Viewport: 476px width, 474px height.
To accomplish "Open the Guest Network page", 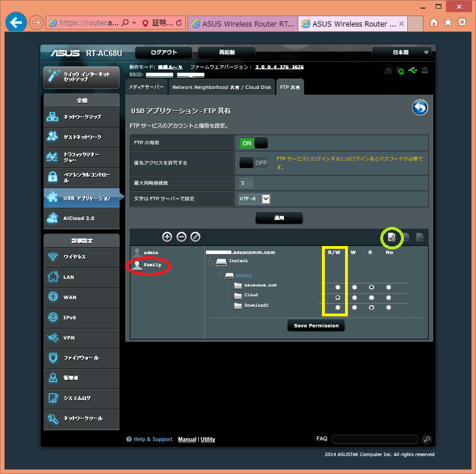I will [81, 137].
